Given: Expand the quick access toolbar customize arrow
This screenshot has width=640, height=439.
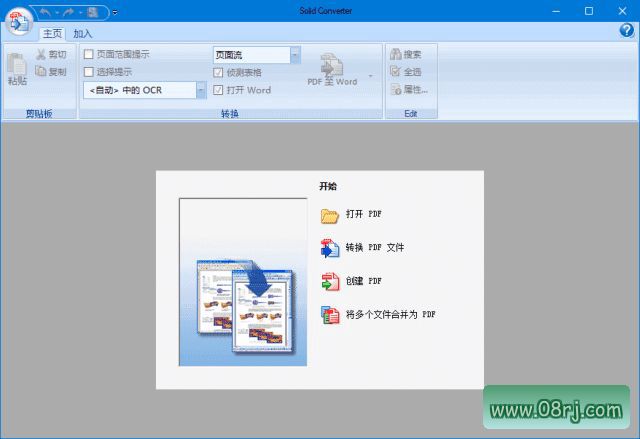Looking at the screenshot, I should point(115,13).
